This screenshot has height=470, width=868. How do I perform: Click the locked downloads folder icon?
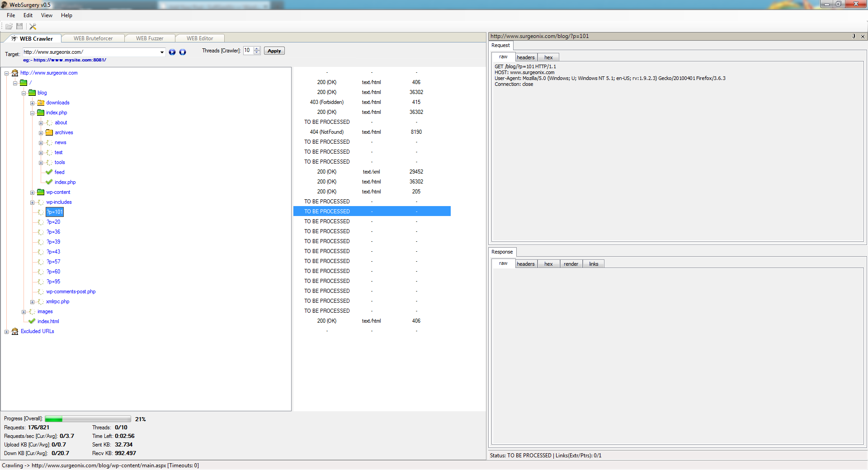(41, 103)
